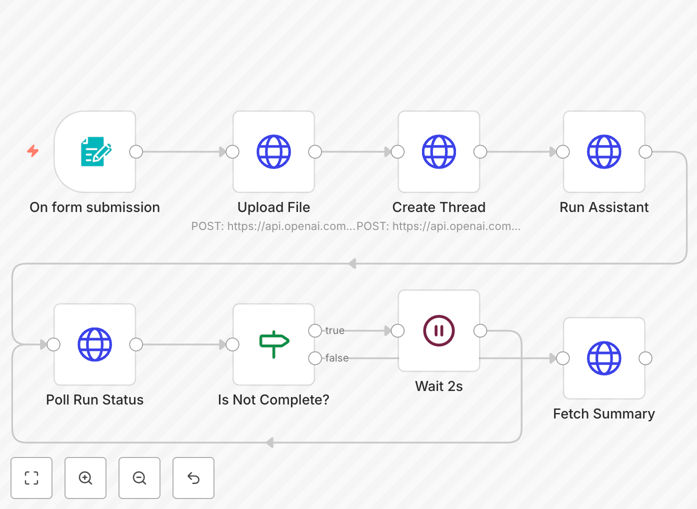Screen dimensions: 697x509
Task: Click the On form submission output connector
Action: (x=136, y=152)
